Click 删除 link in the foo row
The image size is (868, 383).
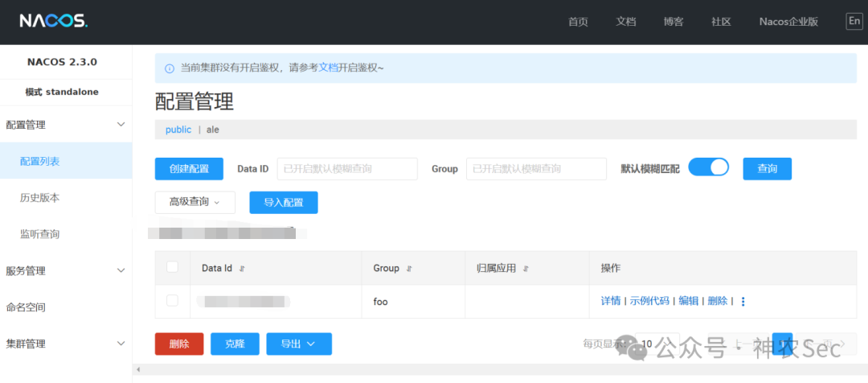tap(718, 301)
